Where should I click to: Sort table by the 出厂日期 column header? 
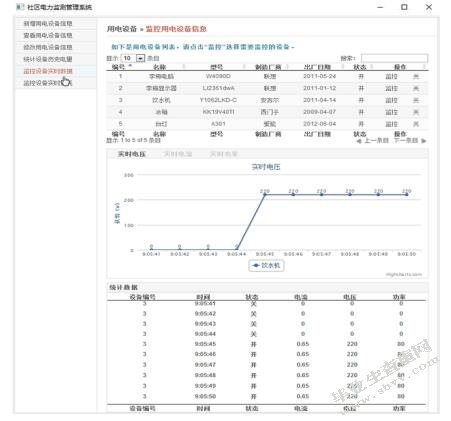(317, 67)
